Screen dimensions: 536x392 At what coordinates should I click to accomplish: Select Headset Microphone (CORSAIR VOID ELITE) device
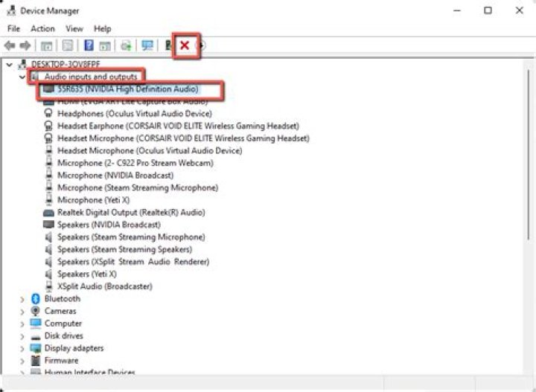point(183,138)
